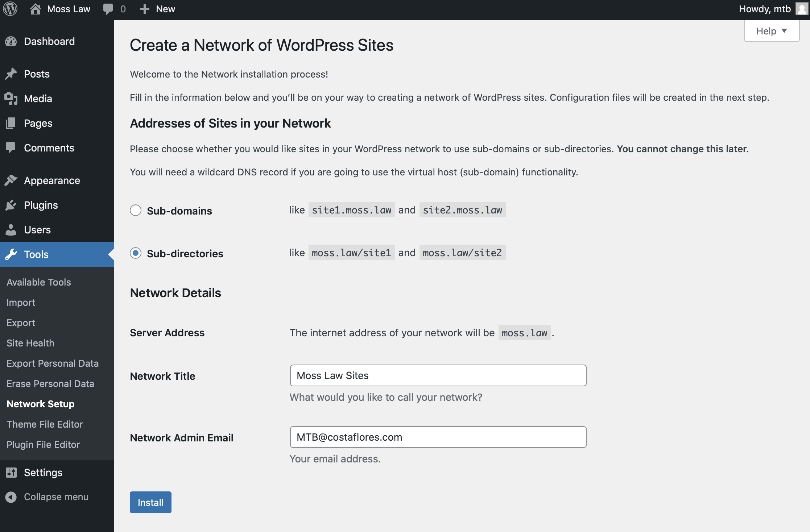Click the Install button

pyautogui.click(x=150, y=502)
